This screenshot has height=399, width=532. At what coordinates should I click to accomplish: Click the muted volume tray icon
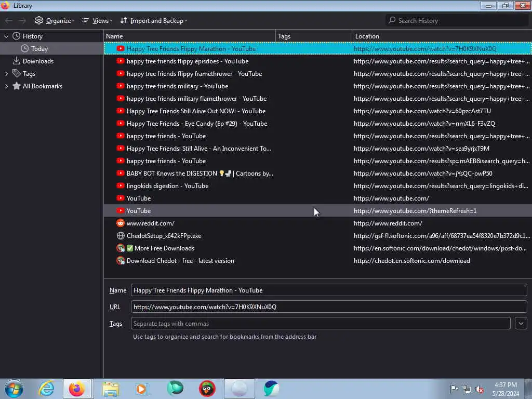click(x=480, y=390)
